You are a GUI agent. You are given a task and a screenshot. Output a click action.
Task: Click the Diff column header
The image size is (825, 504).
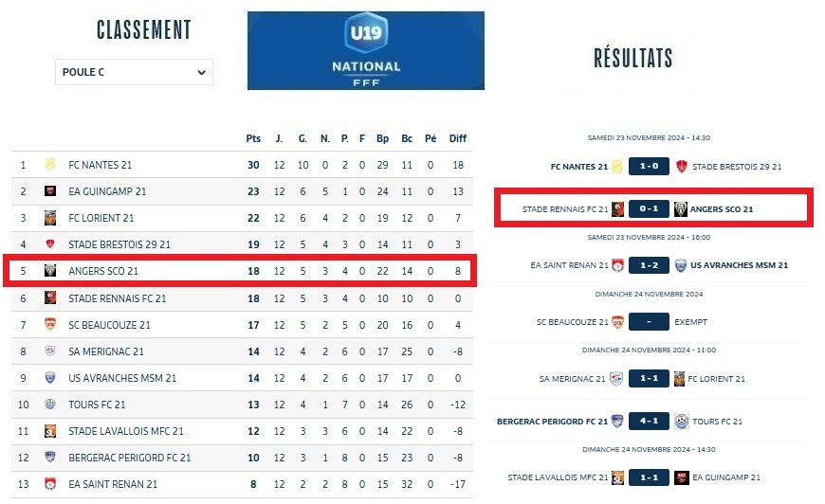[x=458, y=138]
